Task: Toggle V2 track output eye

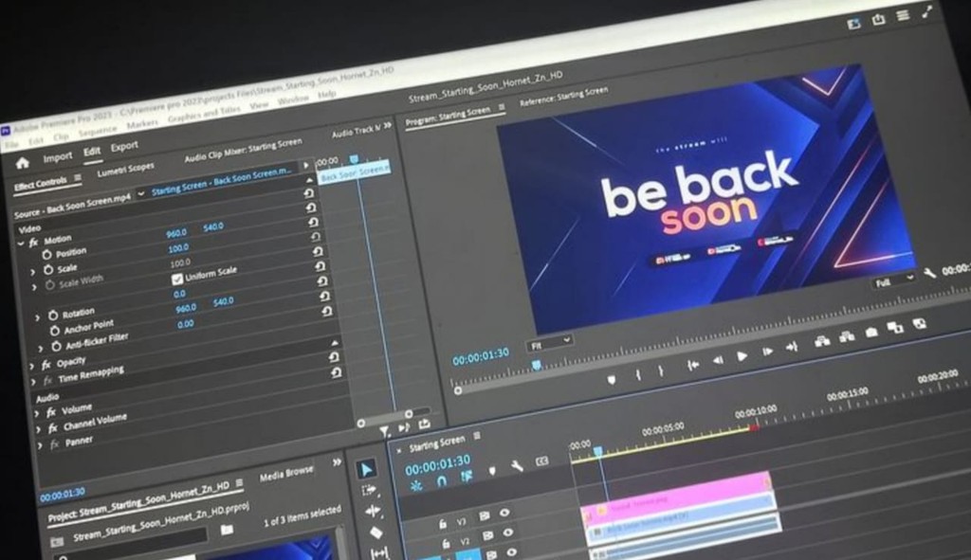Action: (508, 533)
